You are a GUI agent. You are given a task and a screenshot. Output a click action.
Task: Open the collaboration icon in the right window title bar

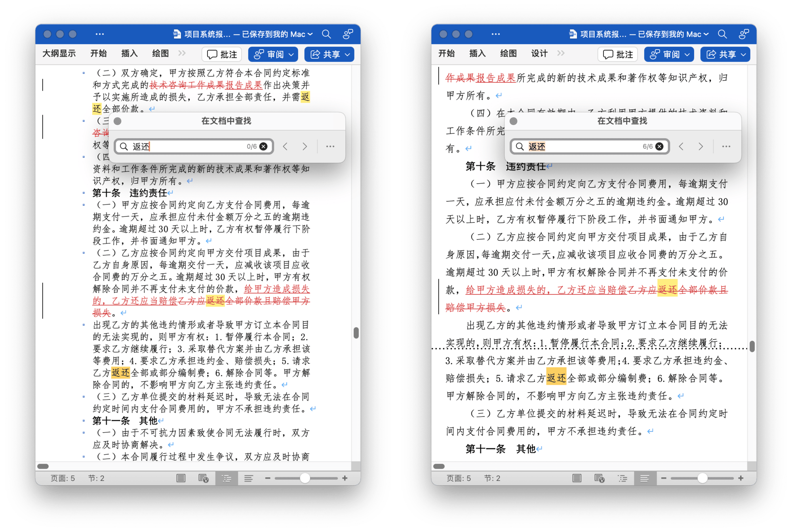744,34
